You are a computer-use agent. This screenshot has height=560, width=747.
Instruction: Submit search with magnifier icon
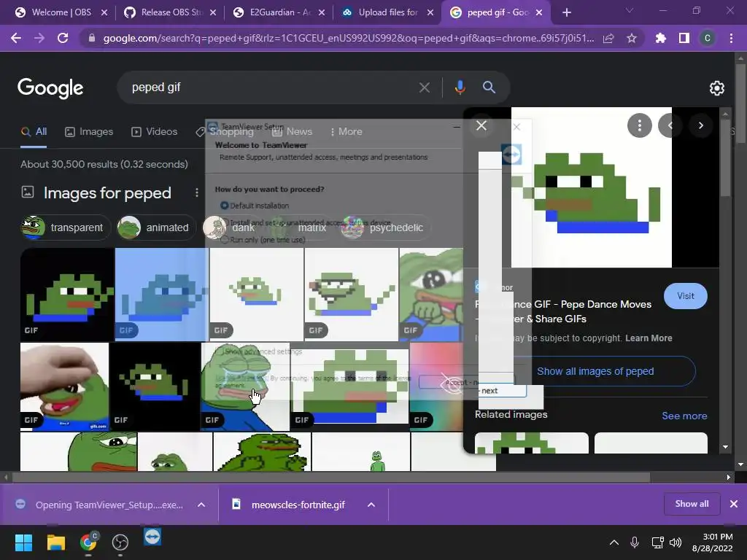point(489,87)
